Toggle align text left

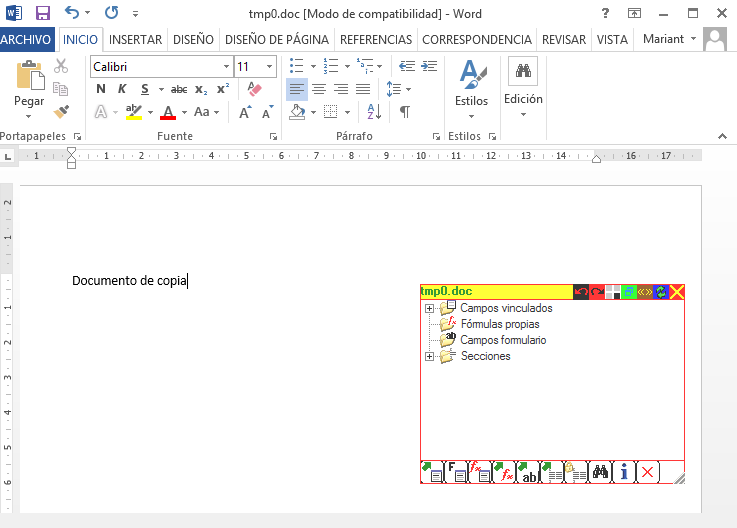(x=297, y=89)
